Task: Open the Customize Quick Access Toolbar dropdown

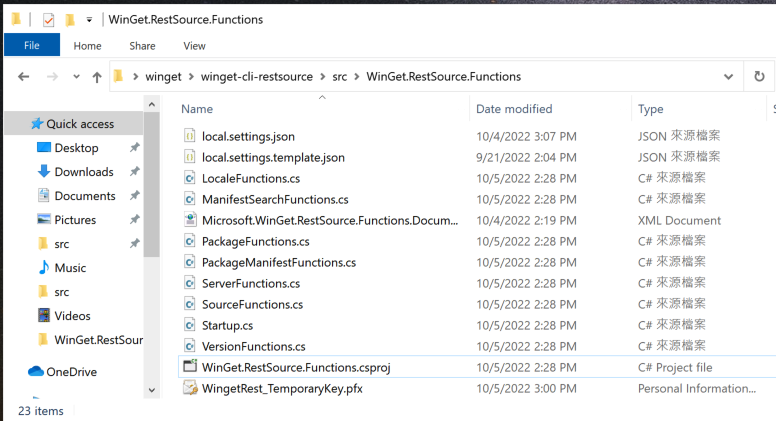Action: (89, 20)
